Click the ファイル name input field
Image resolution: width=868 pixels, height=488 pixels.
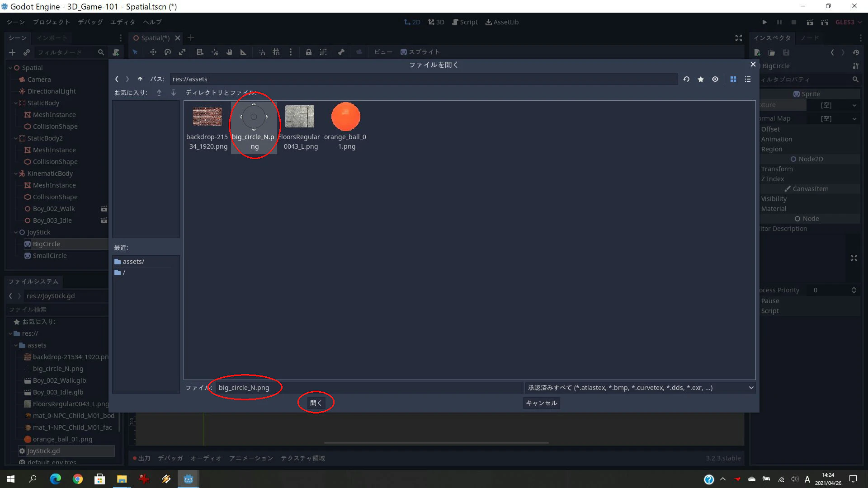368,388
